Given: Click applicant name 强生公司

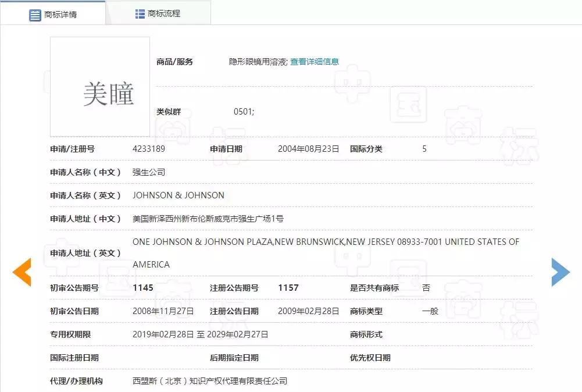Looking at the screenshot, I should point(150,172).
